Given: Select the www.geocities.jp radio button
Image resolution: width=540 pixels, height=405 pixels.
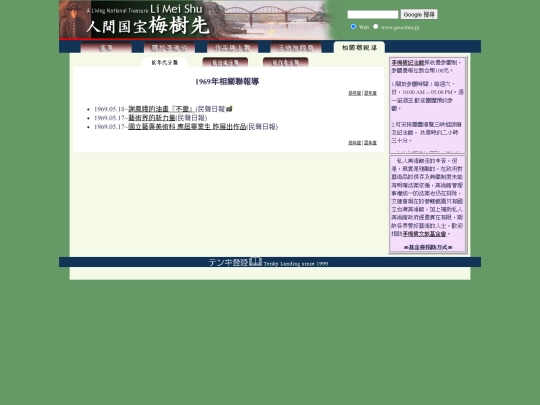Looking at the screenshot, I should pyautogui.click(x=375, y=27).
